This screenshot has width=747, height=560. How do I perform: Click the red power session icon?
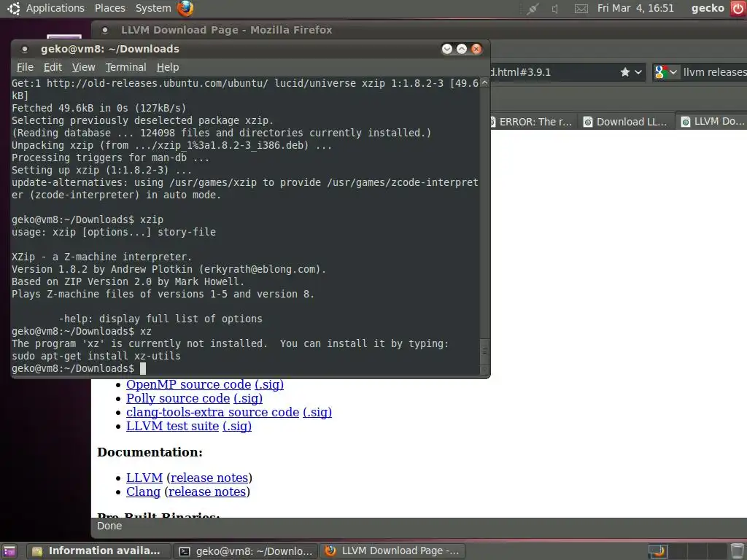(x=738, y=9)
